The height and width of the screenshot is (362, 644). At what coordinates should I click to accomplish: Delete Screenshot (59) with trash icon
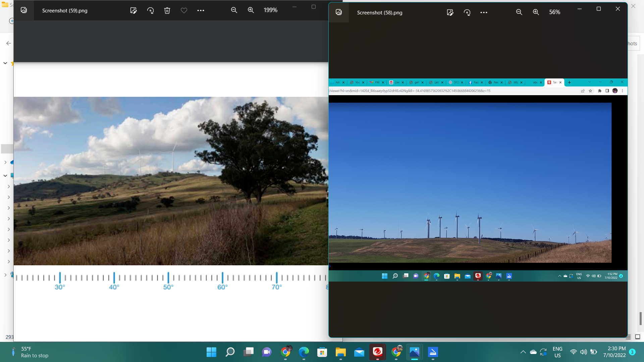tap(167, 10)
